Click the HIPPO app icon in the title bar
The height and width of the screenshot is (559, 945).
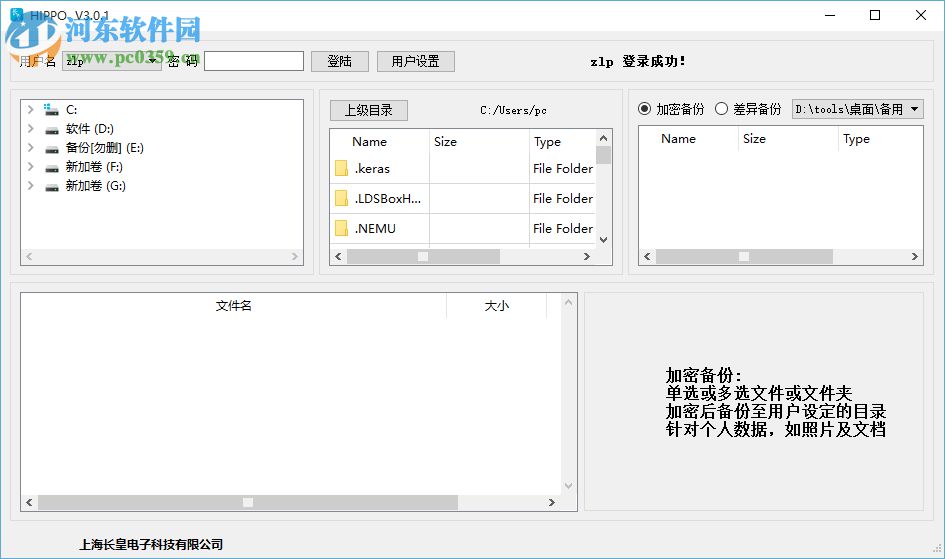click(x=17, y=14)
